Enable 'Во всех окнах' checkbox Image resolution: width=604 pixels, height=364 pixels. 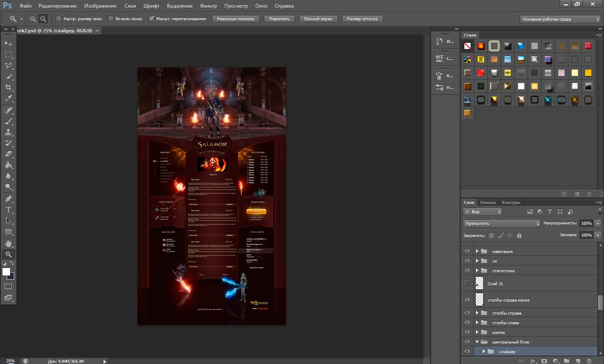pyautogui.click(x=111, y=19)
